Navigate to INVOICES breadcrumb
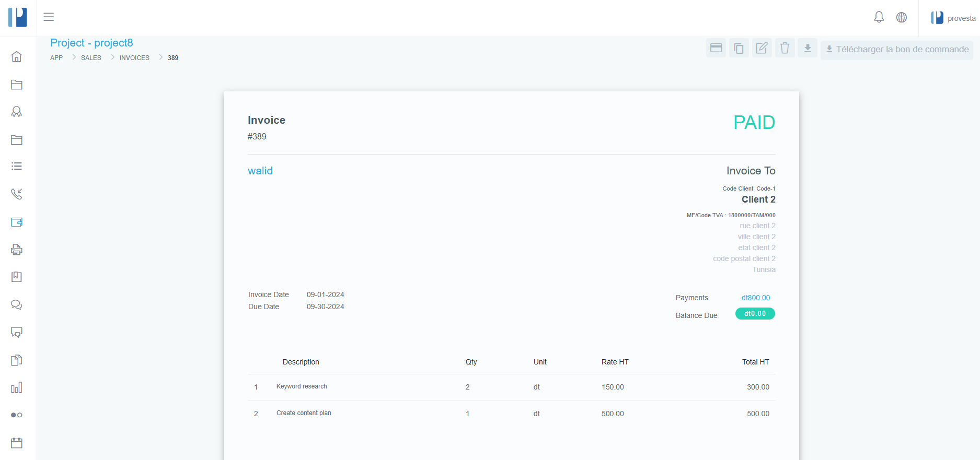Image resolution: width=980 pixels, height=460 pixels. coord(134,58)
